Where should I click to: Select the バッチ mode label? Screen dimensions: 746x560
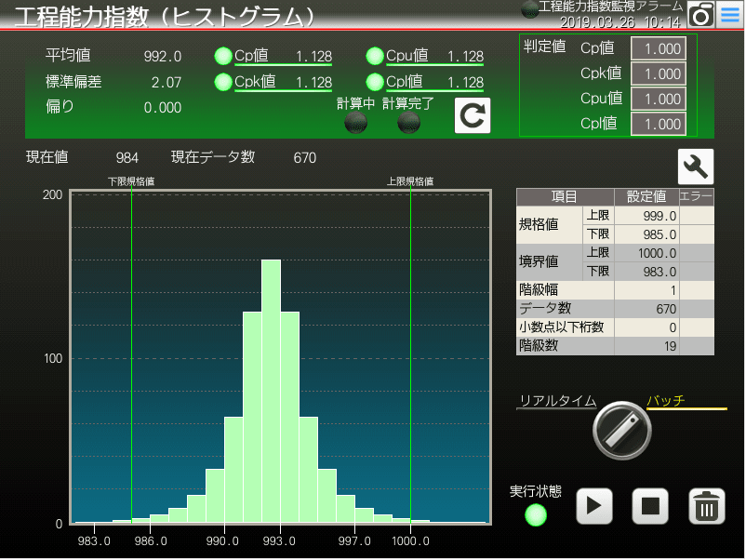(x=666, y=401)
